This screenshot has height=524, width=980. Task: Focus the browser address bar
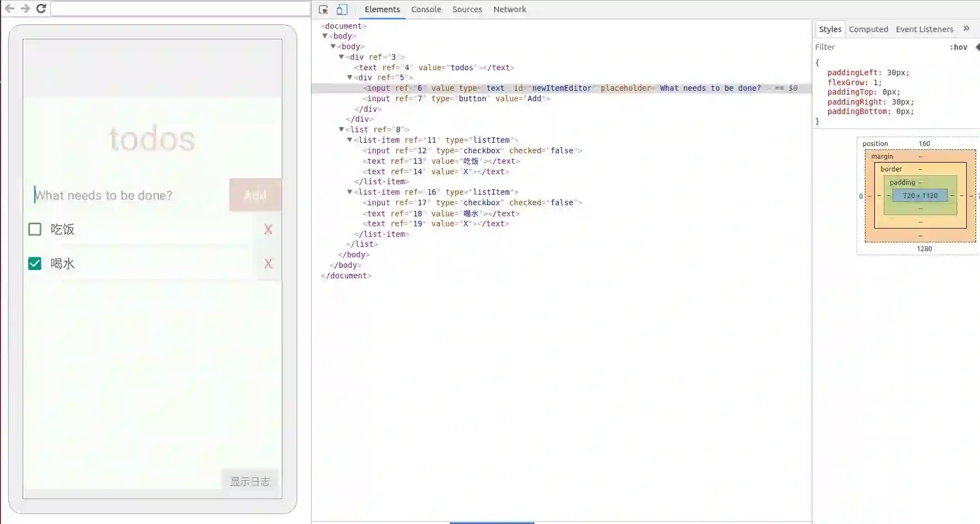coord(180,8)
